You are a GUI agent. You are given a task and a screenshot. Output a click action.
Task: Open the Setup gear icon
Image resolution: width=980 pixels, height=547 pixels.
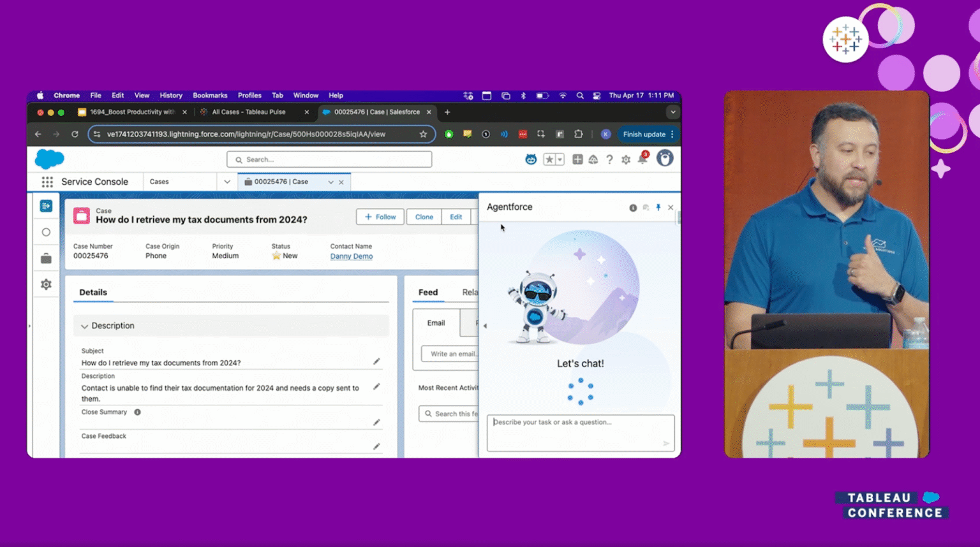[626, 159]
